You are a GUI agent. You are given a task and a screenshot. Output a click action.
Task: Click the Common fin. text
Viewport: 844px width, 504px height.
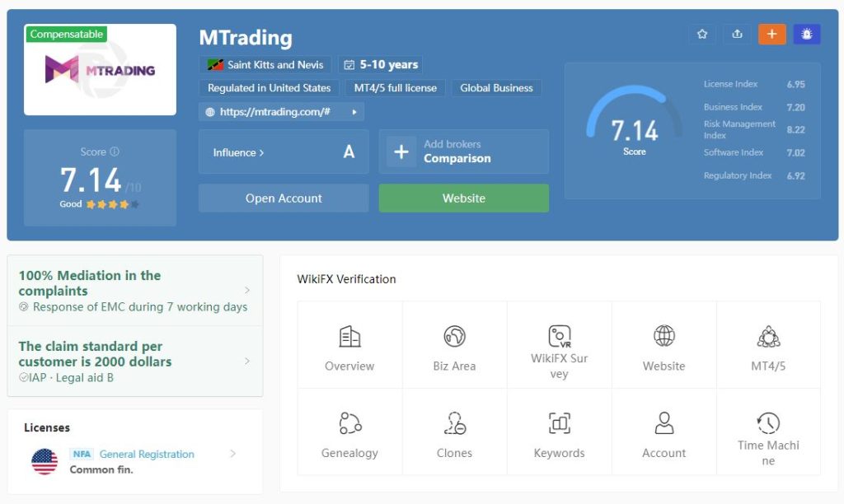click(x=101, y=469)
